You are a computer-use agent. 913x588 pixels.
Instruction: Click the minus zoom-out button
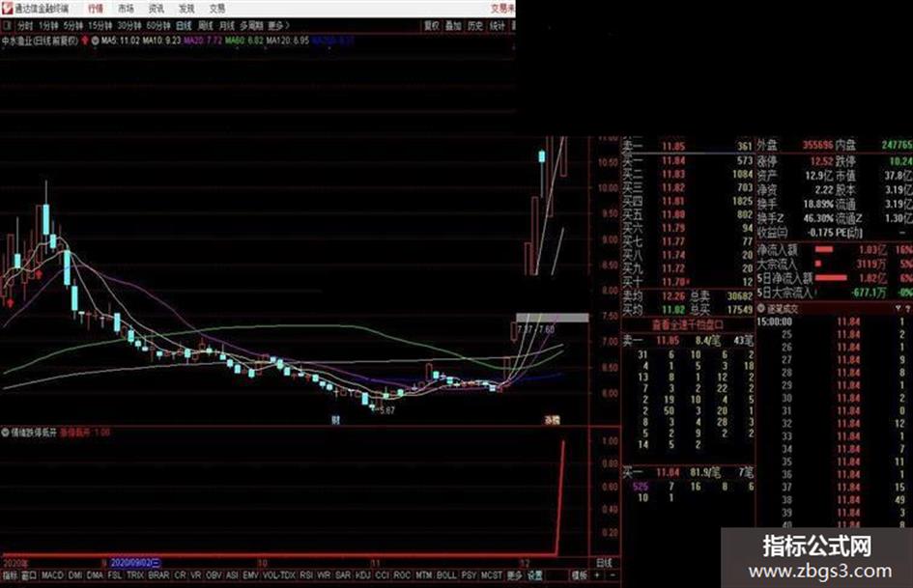pos(613,575)
